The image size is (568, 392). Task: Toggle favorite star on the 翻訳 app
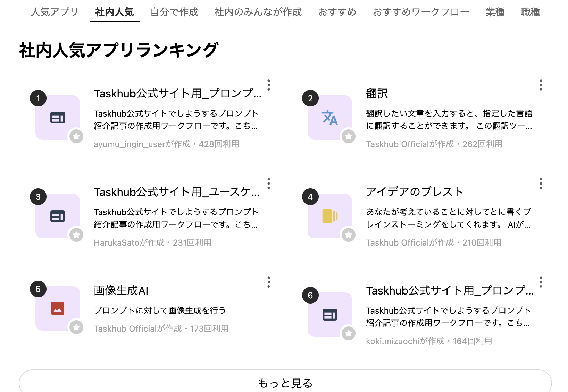tap(349, 136)
